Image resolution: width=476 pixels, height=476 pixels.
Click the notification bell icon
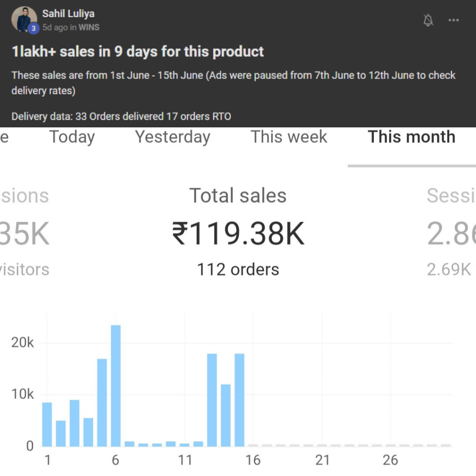(428, 20)
